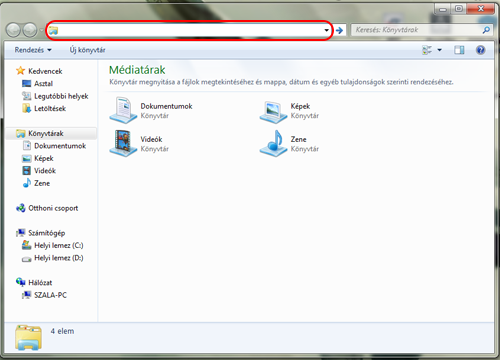Screen dimensions: 500x360
Task: Click the folder icon inside the address bar
Action: point(53,31)
